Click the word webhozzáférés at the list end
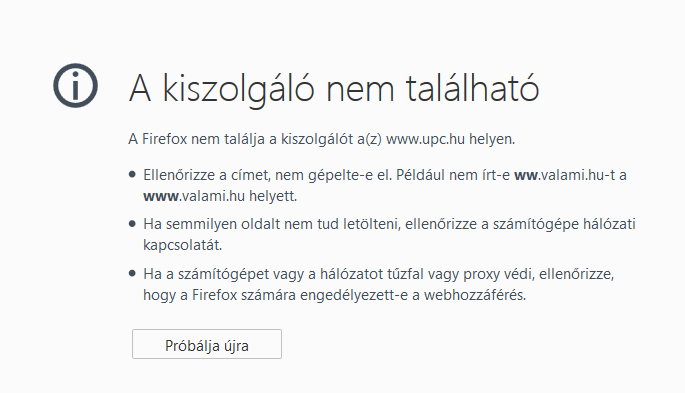The image size is (685, 393). [x=475, y=295]
